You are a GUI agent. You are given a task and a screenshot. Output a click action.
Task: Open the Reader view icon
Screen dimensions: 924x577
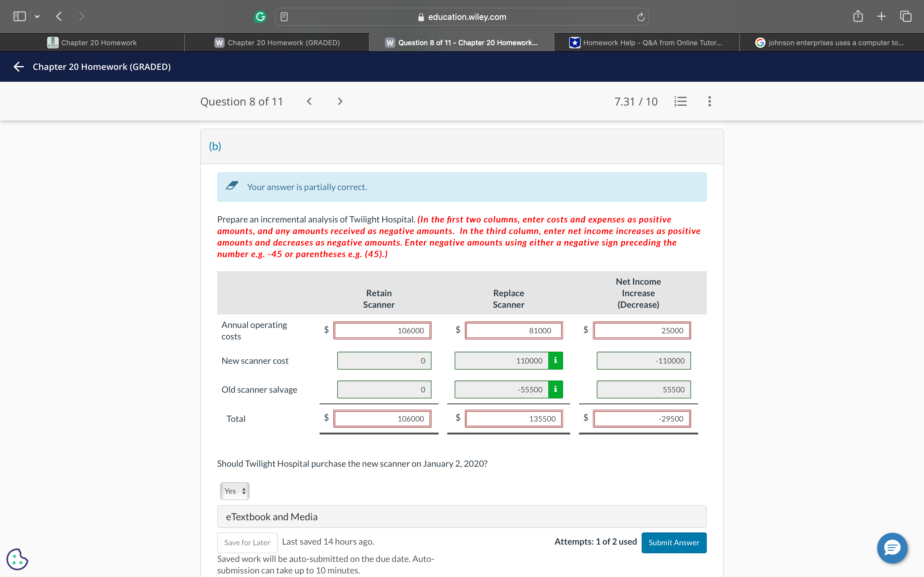point(284,17)
